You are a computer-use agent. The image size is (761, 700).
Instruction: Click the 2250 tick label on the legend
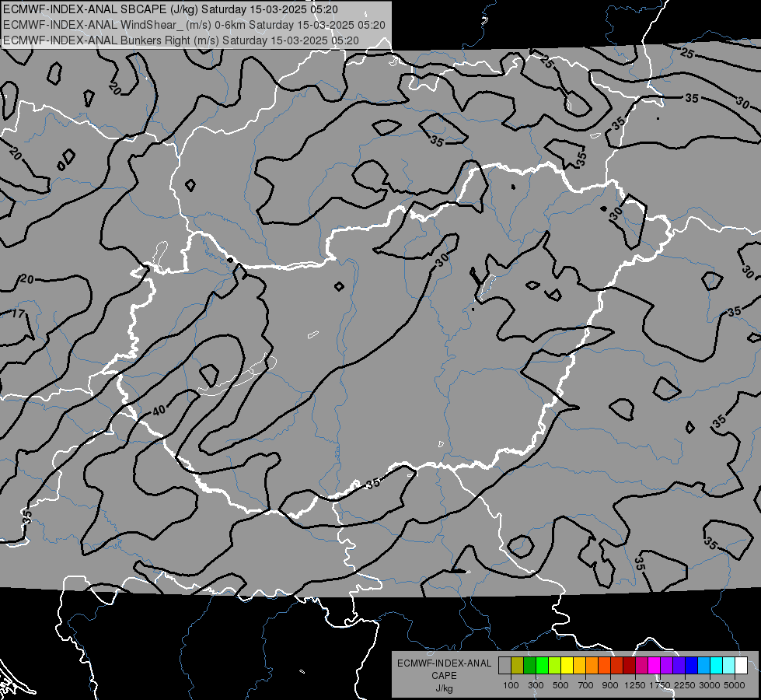pyautogui.click(x=685, y=685)
